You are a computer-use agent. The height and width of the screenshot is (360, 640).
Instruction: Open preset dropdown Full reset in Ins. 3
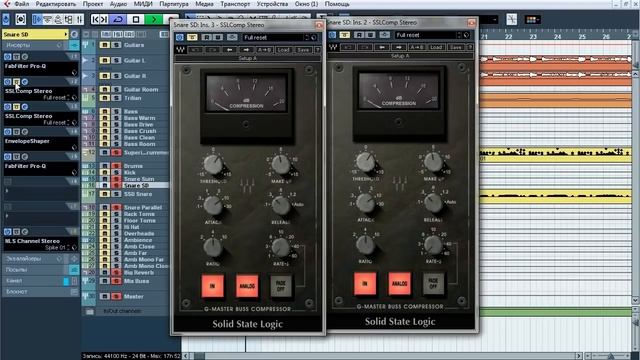tap(280, 38)
